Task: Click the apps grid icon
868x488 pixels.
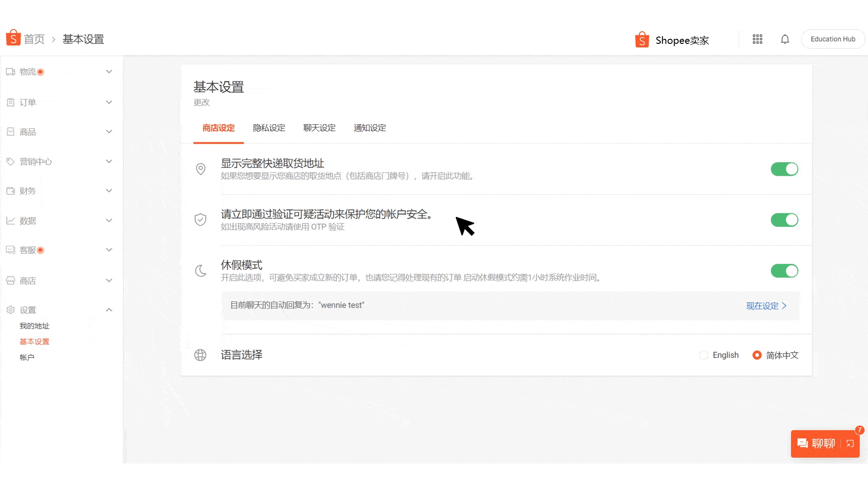Action: coord(758,39)
